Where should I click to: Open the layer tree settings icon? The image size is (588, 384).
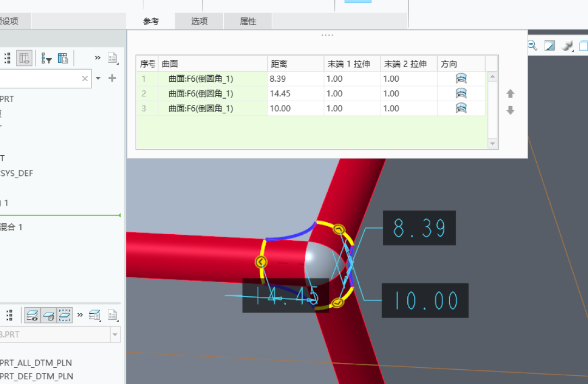click(9, 315)
